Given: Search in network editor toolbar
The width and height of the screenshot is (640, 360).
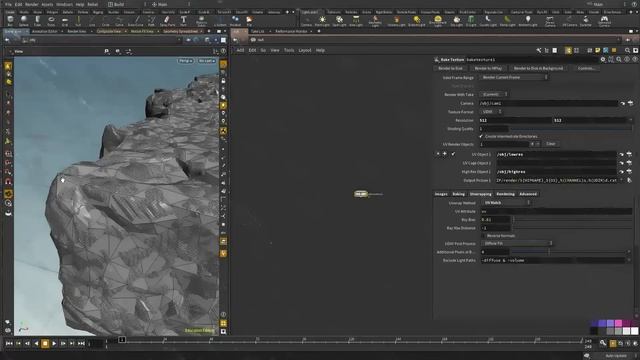Looking at the screenshot, I should pyautogui.click(x=627, y=50).
